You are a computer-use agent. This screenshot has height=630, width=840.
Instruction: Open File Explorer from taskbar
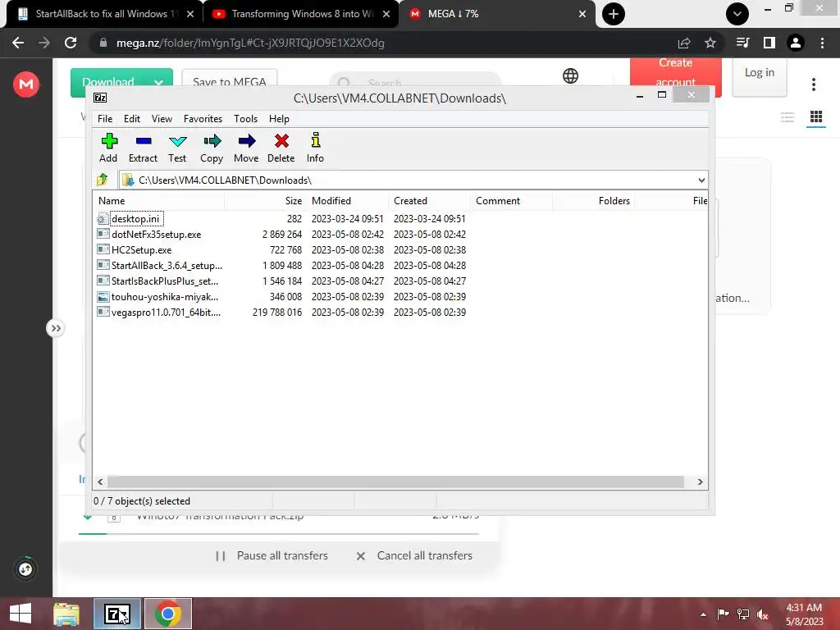(66, 614)
